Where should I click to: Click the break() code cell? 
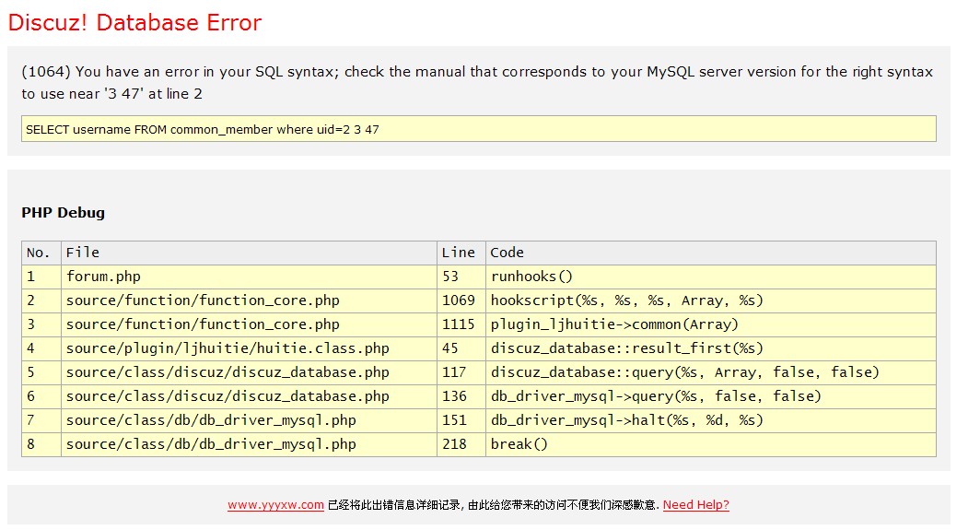pos(711,444)
